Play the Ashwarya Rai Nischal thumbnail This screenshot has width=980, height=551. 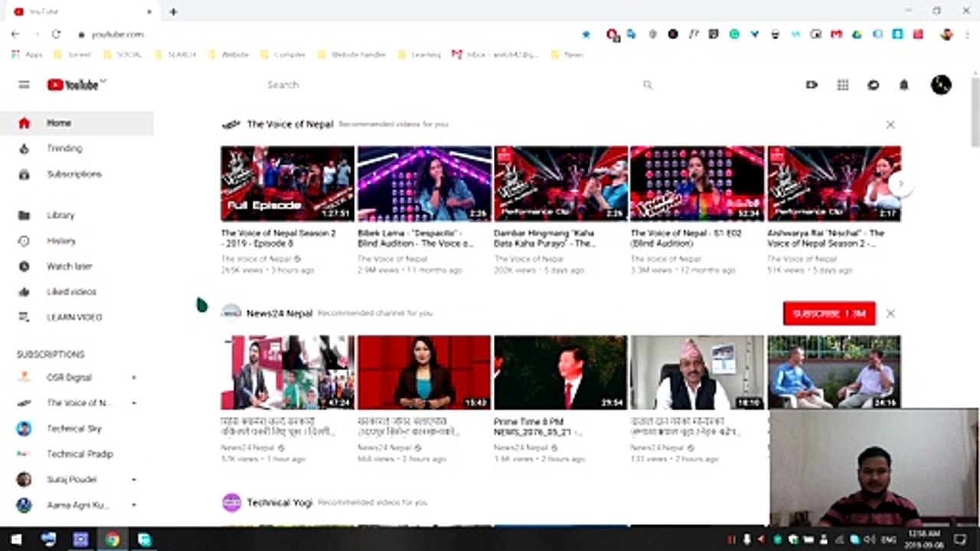tap(834, 184)
